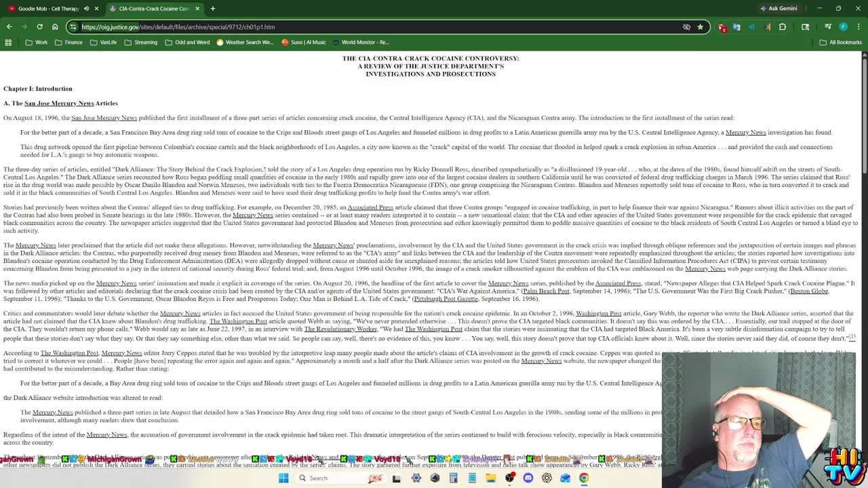The width and height of the screenshot is (868, 488).
Task: Open the Extensions puzzle menu
Action: pos(783,27)
